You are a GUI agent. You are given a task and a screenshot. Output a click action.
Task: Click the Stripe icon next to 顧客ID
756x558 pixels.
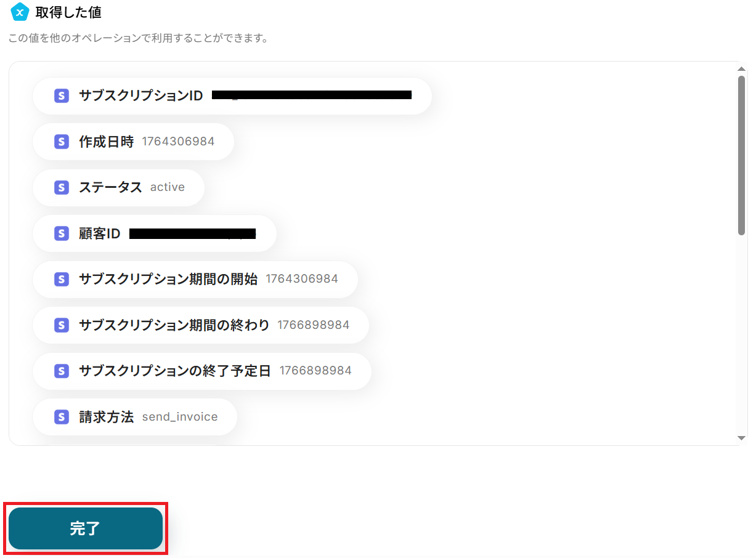coord(61,233)
